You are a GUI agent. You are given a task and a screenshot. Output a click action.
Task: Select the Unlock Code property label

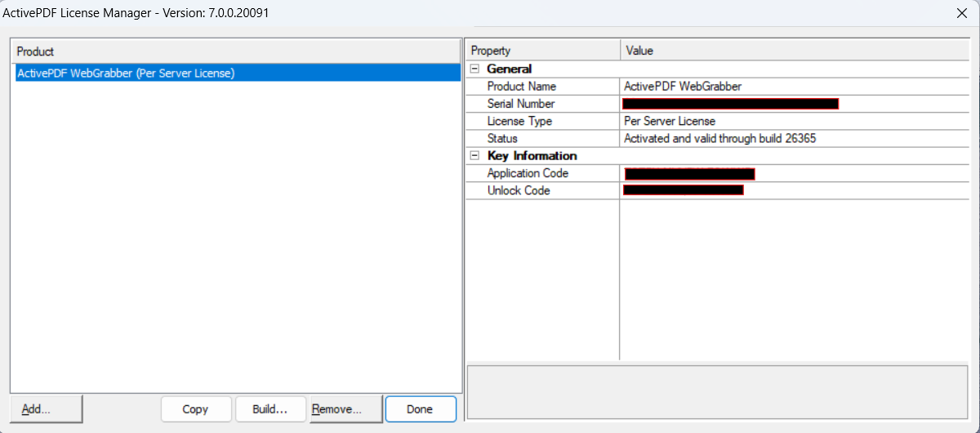(519, 190)
